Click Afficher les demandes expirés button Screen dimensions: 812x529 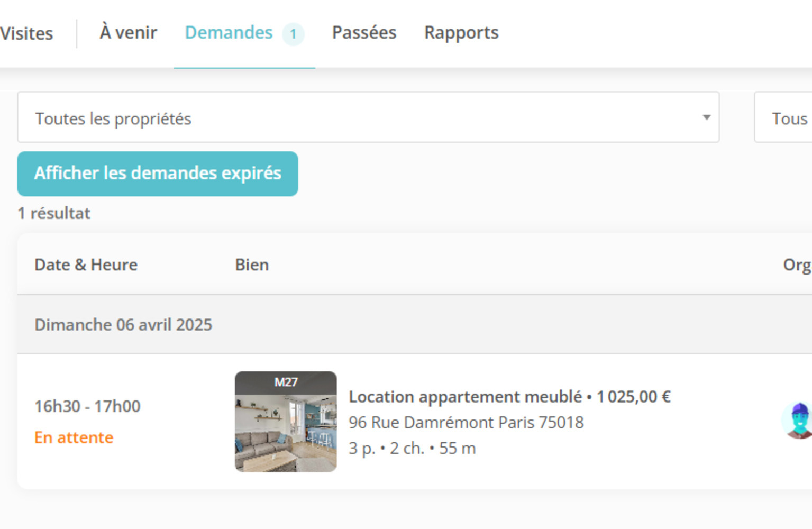(x=158, y=174)
